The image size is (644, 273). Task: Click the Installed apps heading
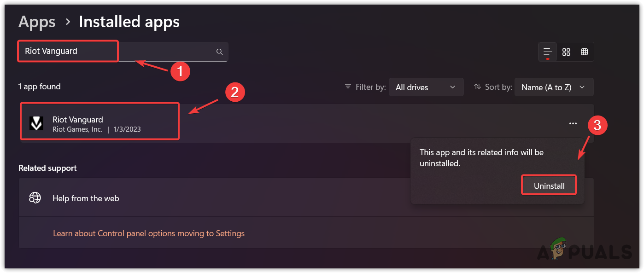point(129,22)
